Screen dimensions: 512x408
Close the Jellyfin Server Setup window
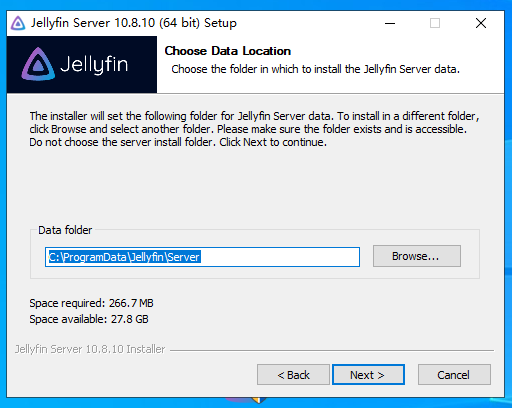pyautogui.click(x=481, y=23)
